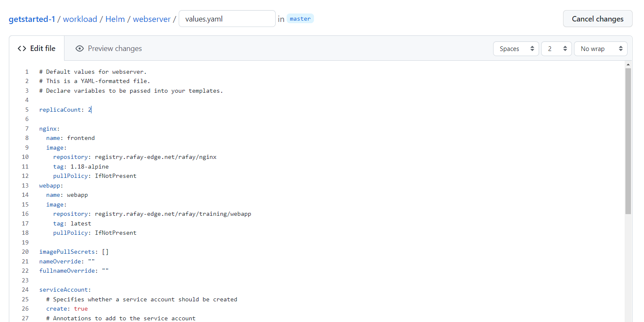This screenshot has height=322, width=644.
Task: Click the code brackets icon on Edit file
Action: [x=22, y=48]
